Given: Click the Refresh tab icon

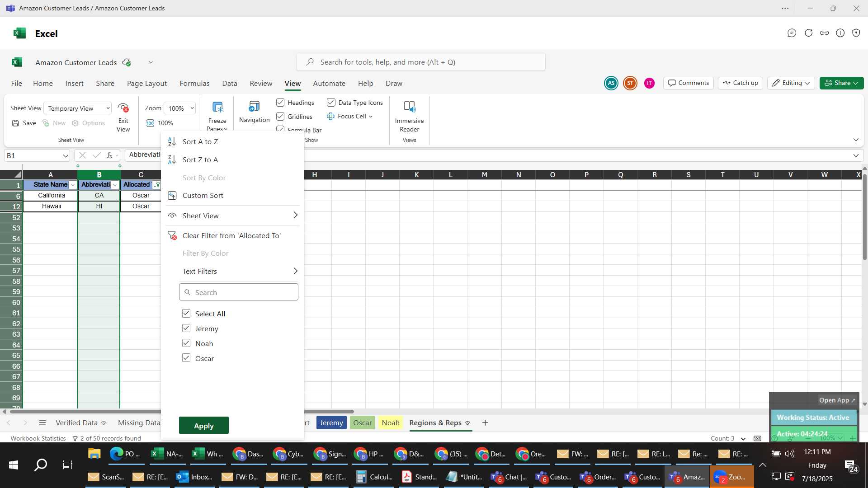Looking at the screenshot, I should pos(808,33).
